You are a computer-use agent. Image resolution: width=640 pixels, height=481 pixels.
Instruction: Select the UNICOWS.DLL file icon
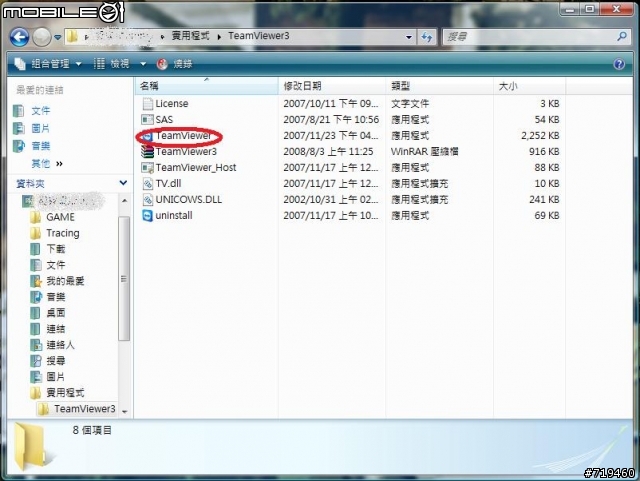pos(147,200)
